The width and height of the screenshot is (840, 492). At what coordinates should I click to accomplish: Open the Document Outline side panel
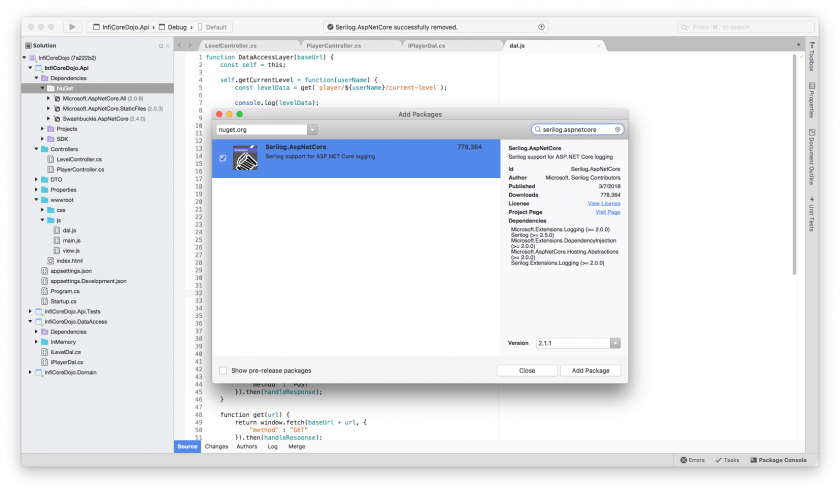tap(812, 157)
